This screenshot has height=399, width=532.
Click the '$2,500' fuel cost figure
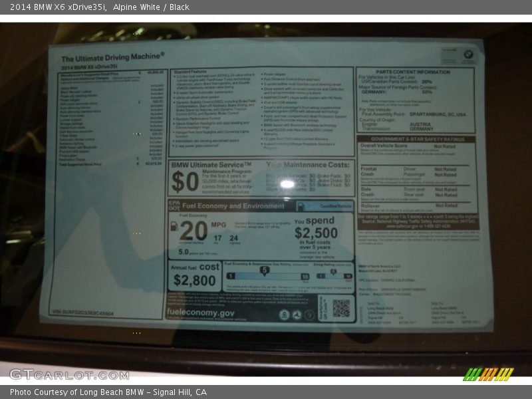[x=316, y=233]
